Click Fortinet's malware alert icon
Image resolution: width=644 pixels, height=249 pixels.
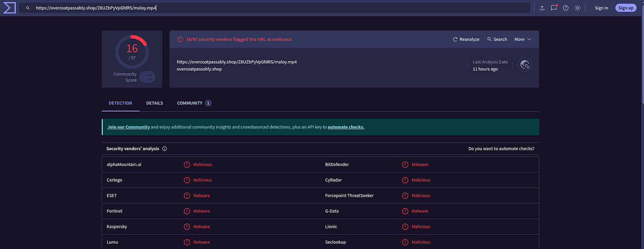click(187, 211)
